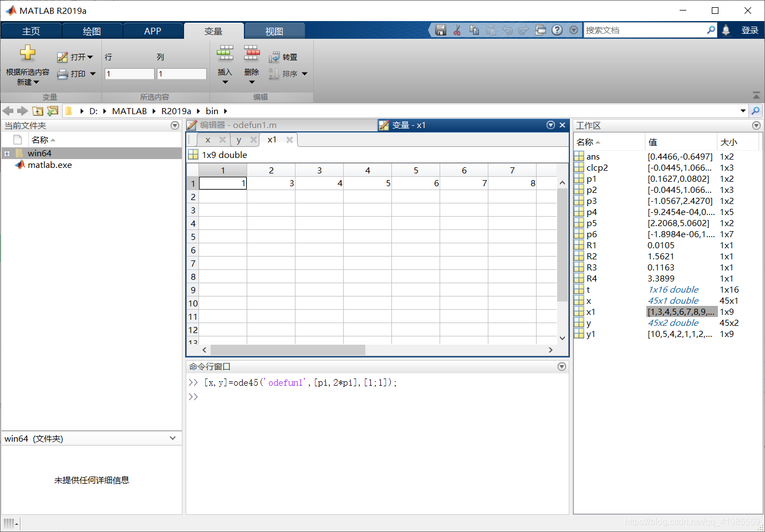Click the up one folder level icon
This screenshot has height=532, width=765.
tap(38, 111)
